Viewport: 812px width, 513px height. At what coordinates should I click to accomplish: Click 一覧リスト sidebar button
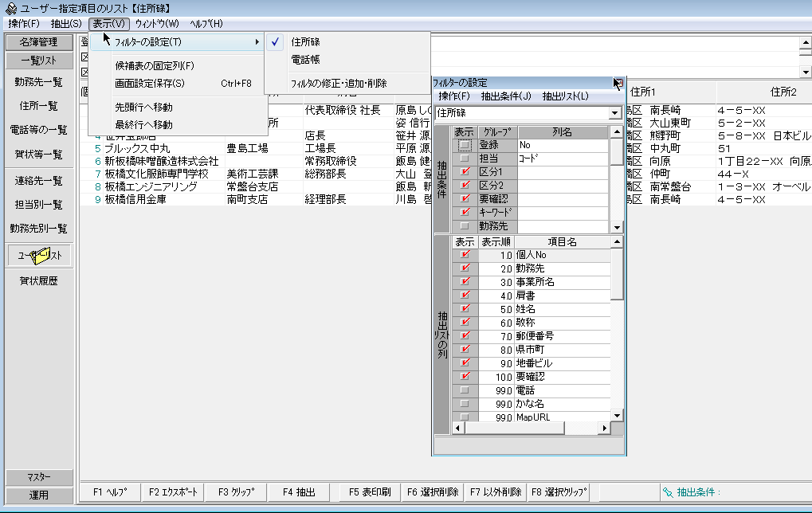pos(39,61)
